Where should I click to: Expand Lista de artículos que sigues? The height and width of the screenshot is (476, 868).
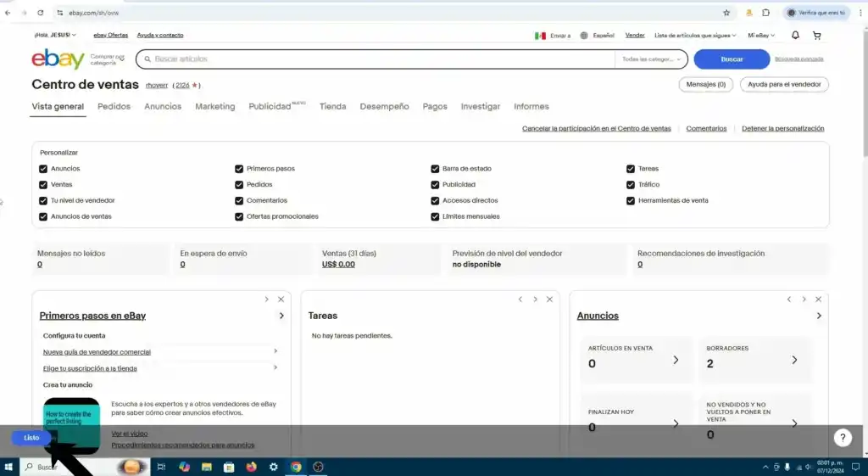click(695, 36)
